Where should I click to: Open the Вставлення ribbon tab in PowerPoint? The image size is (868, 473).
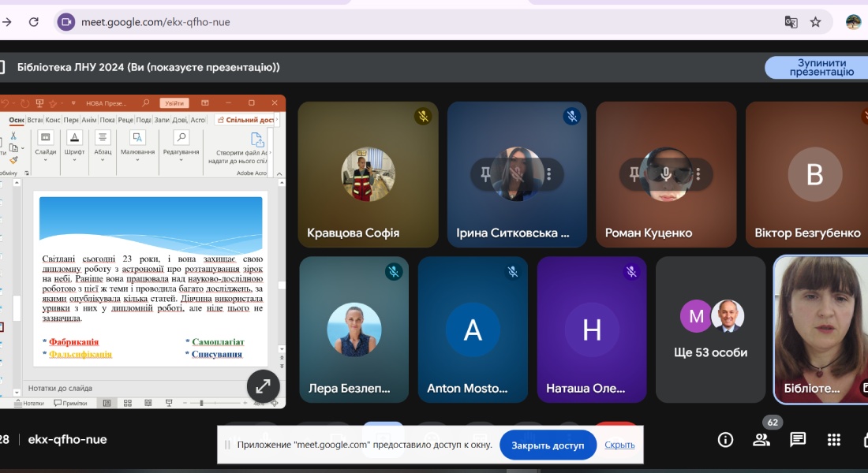tap(35, 120)
